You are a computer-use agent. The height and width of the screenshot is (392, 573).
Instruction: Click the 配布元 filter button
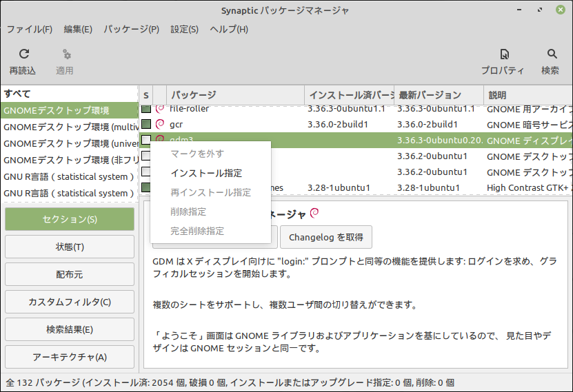pyautogui.click(x=70, y=274)
